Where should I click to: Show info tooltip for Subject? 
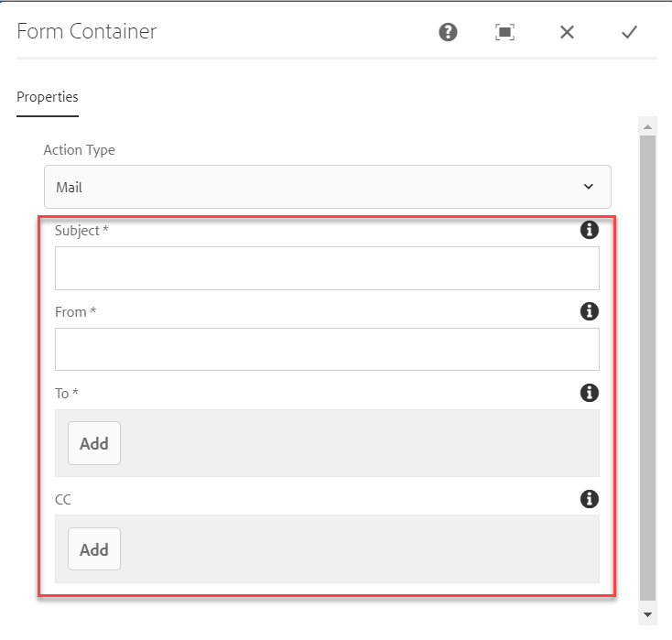[x=590, y=230]
